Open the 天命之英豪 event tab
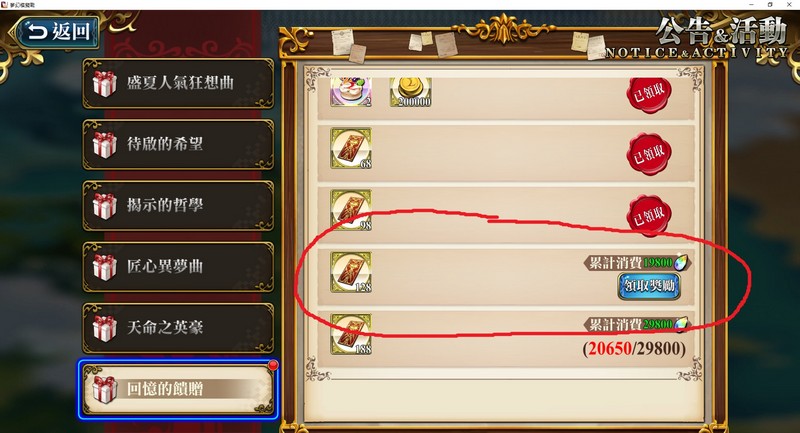This screenshot has width=800, height=433. point(178,328)
